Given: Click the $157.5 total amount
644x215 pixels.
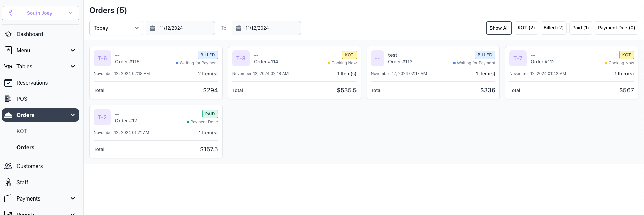Looking at the screenshot, I should click(209, 149).
